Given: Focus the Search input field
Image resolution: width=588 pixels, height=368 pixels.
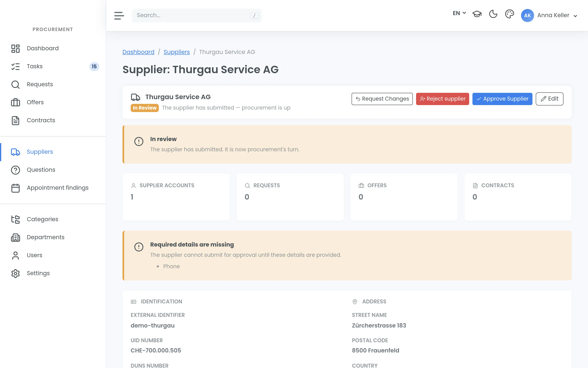Looking at the screenshot, I should click(x=197, y=15).
